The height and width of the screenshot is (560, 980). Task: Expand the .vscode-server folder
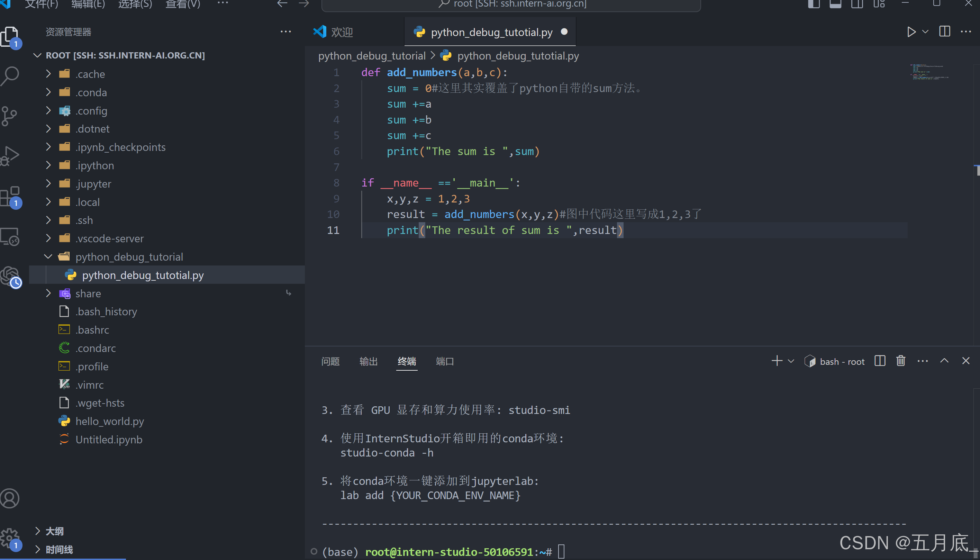(110, 238)
